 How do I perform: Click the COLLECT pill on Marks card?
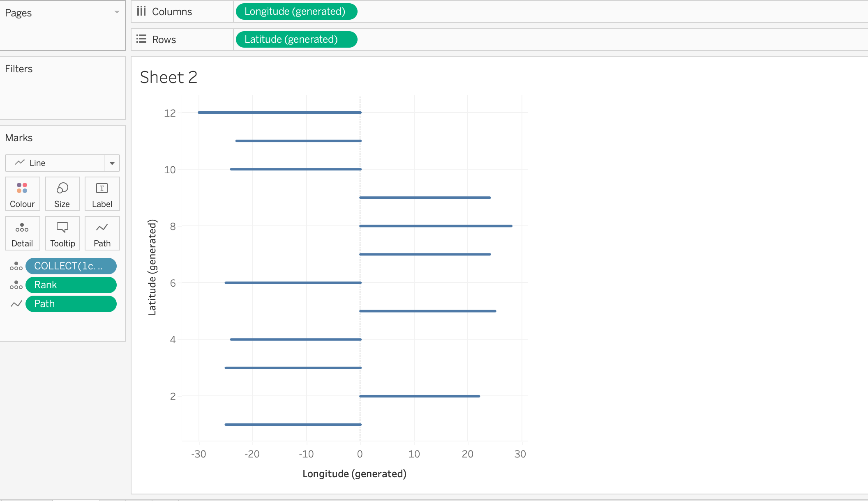(x=71, y=266)
